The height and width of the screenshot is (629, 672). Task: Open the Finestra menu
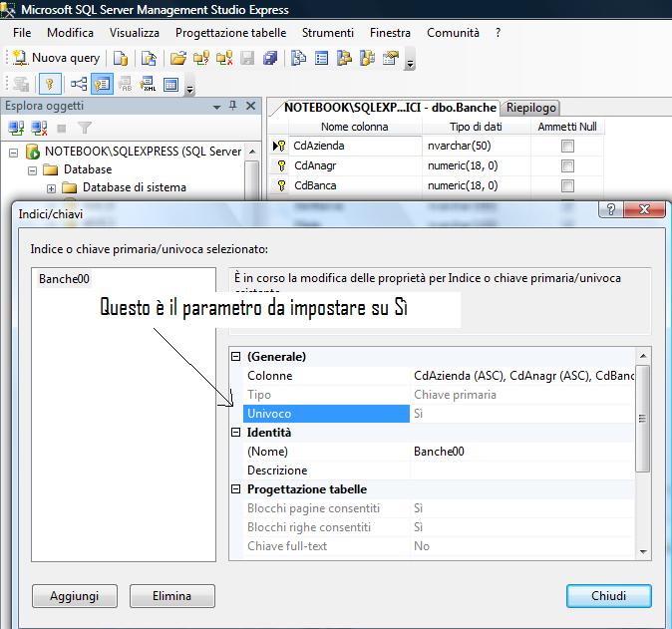click(390, 33)
